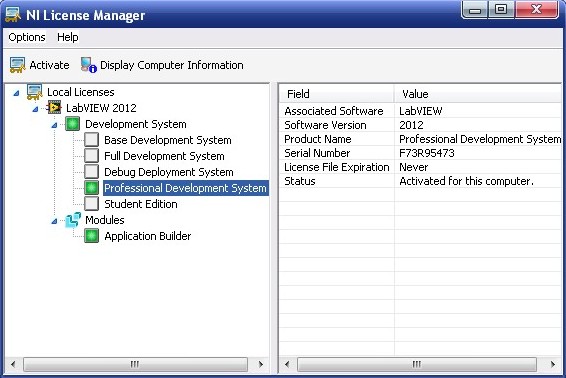
Task: Select Full Development System license
Action: [164, 156]
